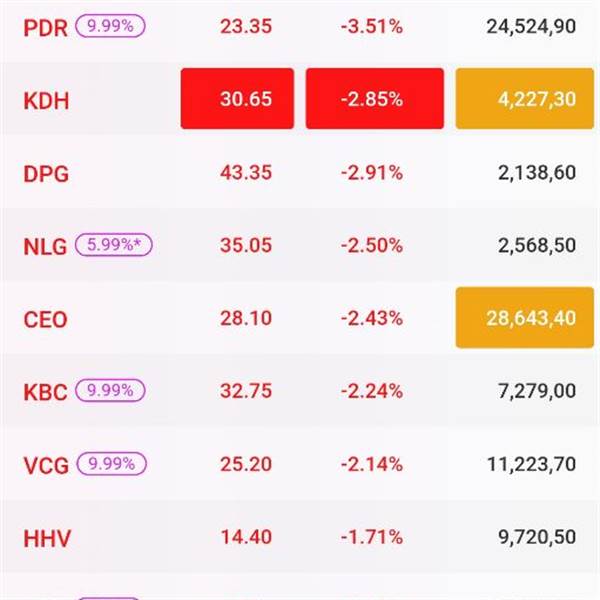The image size is (600, 600).
Task: Open the DPG stock ticker
Action: click(x=46, y=173)
